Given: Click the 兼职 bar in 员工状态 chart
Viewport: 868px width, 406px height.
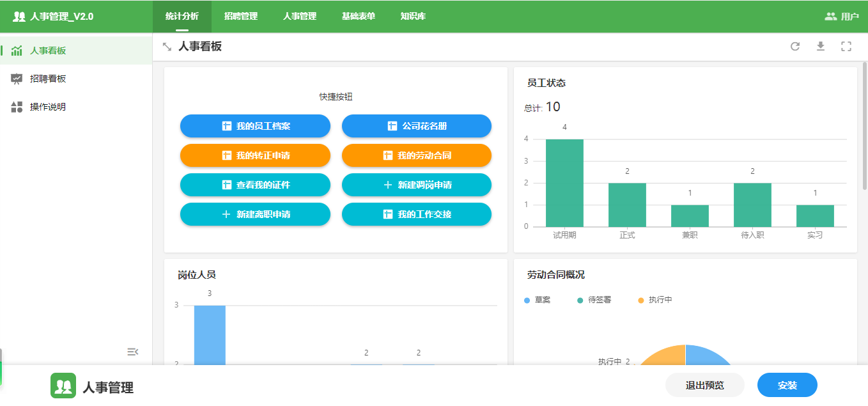Looking at the screenshot, I should pyautogui.click(x=690, y=216).
